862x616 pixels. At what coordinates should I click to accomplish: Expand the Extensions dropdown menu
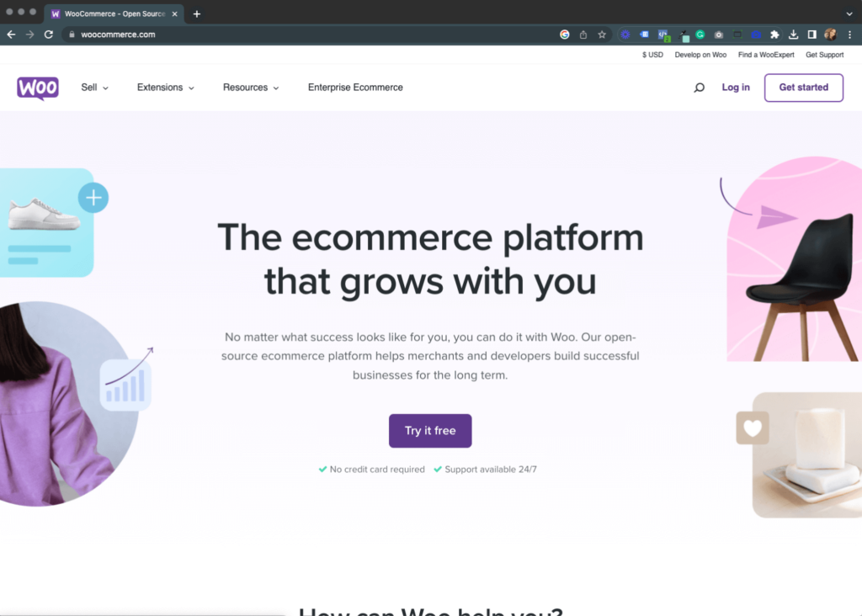(166, 88)
